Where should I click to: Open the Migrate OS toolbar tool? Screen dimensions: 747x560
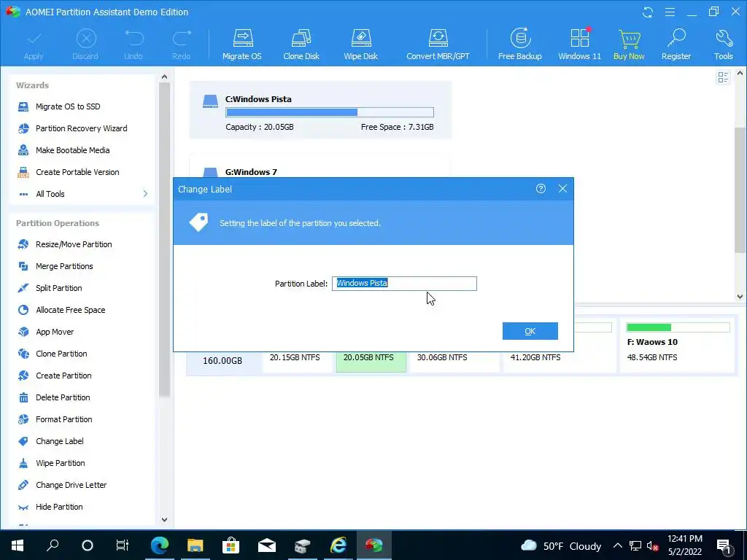(242, 44)
